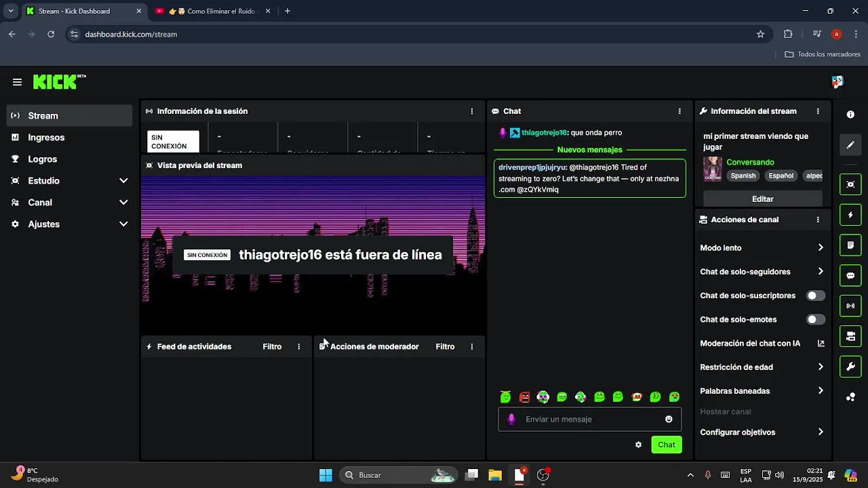This screenshot has width=868, height=488.
Task: Expand the Estudio sidebar section
Action: point(70,181)
